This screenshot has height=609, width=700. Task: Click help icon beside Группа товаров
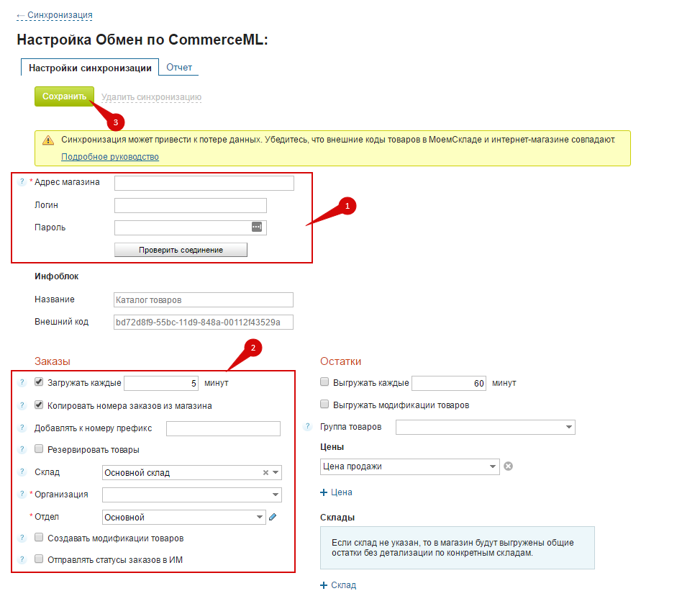click(308, 427)
